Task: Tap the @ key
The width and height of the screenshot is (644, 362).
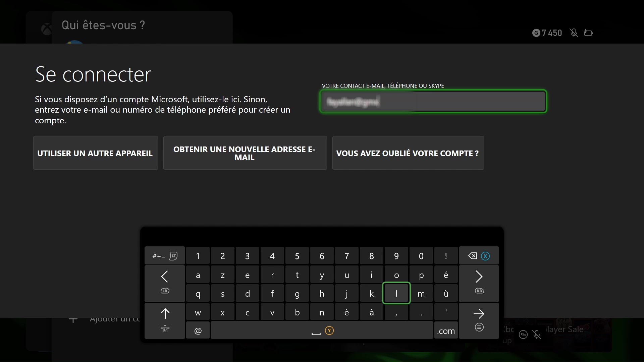Action: point(198,330)
